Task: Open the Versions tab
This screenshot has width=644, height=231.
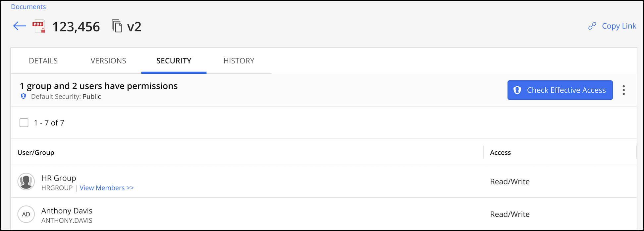Action: pyautogui.click(x=108, y=61)
